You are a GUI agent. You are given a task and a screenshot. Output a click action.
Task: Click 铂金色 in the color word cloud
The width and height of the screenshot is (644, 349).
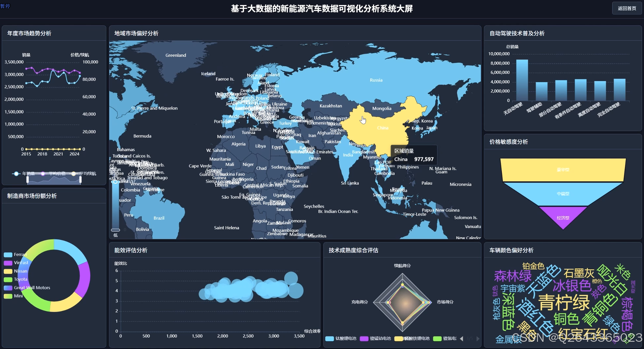click(x=533, y=266)
